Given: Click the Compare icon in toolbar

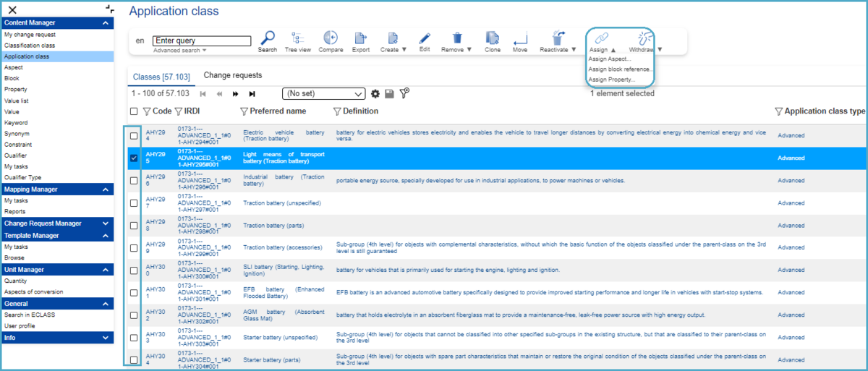Looking at the screenshot, I should [331, 38].
